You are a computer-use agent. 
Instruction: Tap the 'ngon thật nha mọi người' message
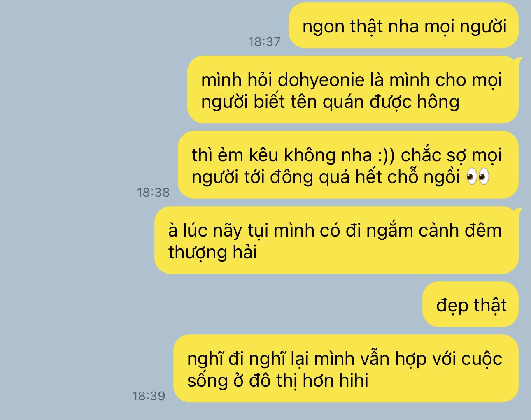(x=403, y=26)
